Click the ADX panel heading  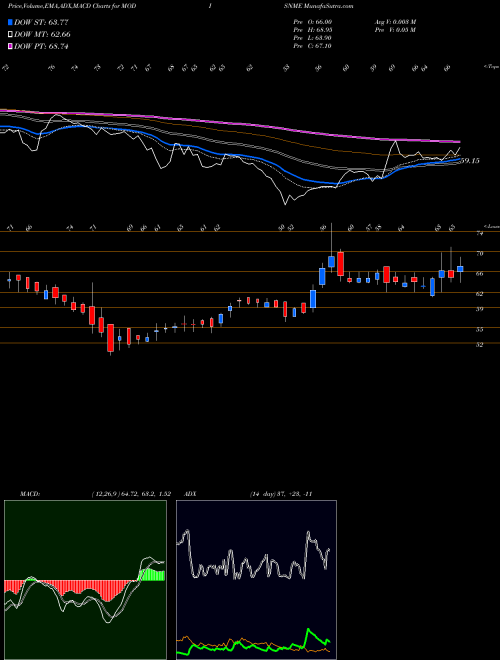tap(190, 494)
